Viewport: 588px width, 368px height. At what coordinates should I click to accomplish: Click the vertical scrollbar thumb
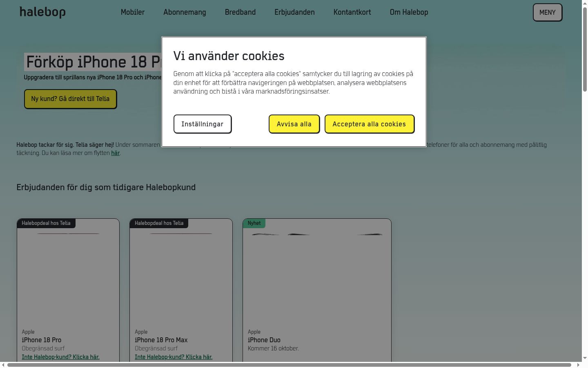[x=585, y=49]
